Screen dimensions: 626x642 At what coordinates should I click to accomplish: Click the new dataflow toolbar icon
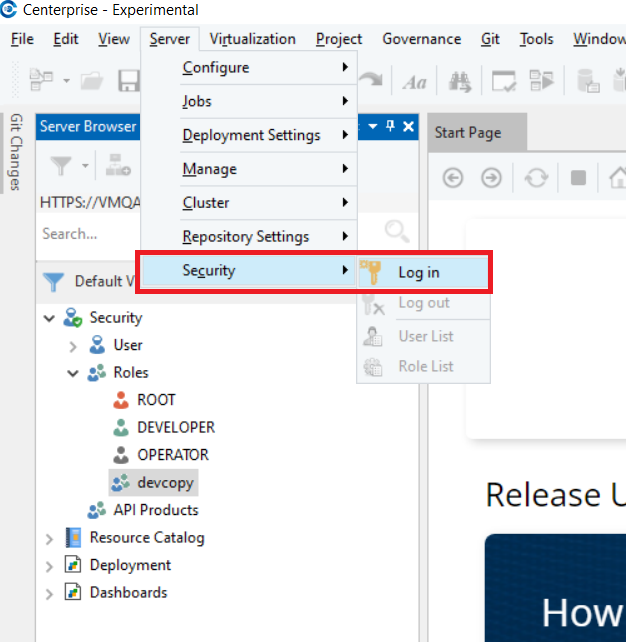coord(41,80)
